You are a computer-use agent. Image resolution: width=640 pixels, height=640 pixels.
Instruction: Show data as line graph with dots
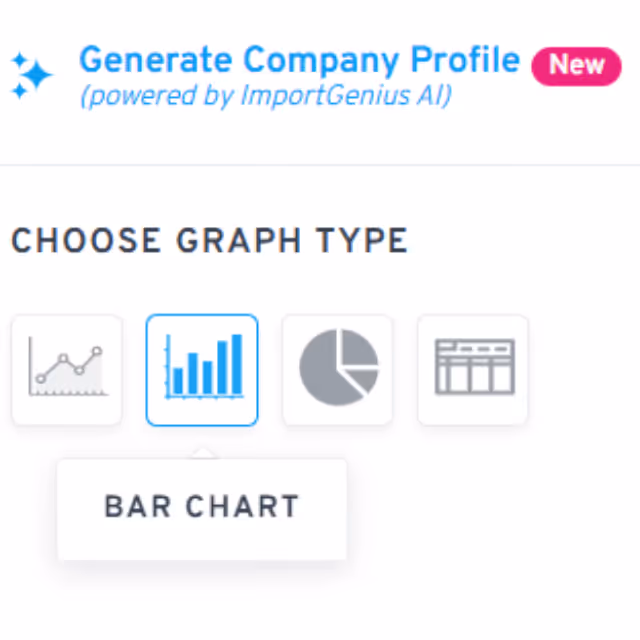pyautogui.click(x=67, y=370)
